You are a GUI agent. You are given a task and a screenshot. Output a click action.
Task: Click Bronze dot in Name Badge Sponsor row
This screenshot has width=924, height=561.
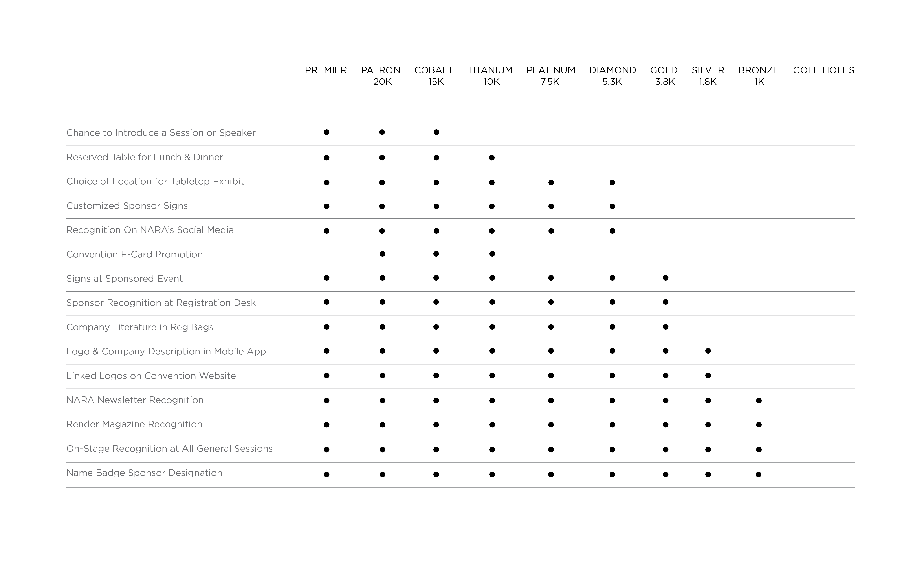(758, 474)
